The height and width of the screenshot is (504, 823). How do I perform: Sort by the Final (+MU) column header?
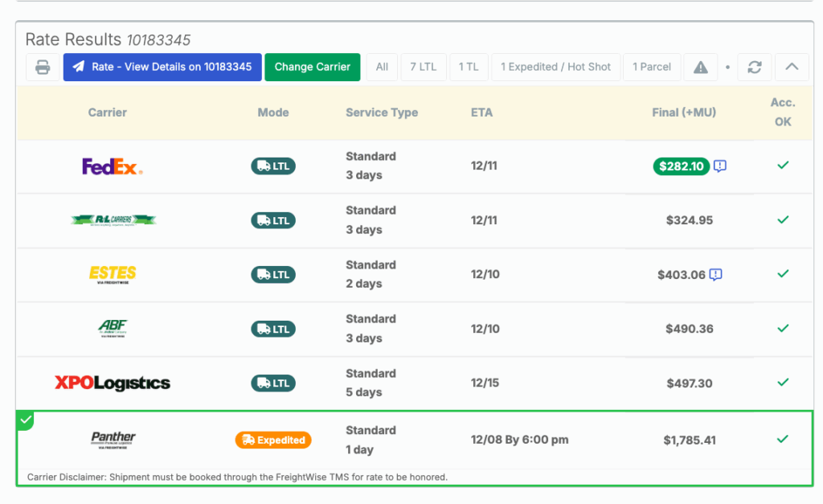pyautogui.click(x=683, y=113)
